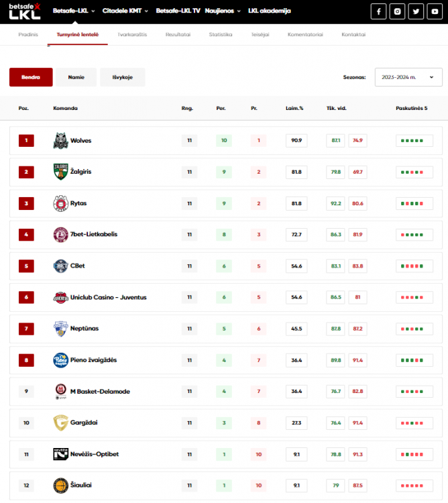Open the Twitter social icon
This screenshot has width=448, height=503.
pyautogui.click(x=416, y=11)
